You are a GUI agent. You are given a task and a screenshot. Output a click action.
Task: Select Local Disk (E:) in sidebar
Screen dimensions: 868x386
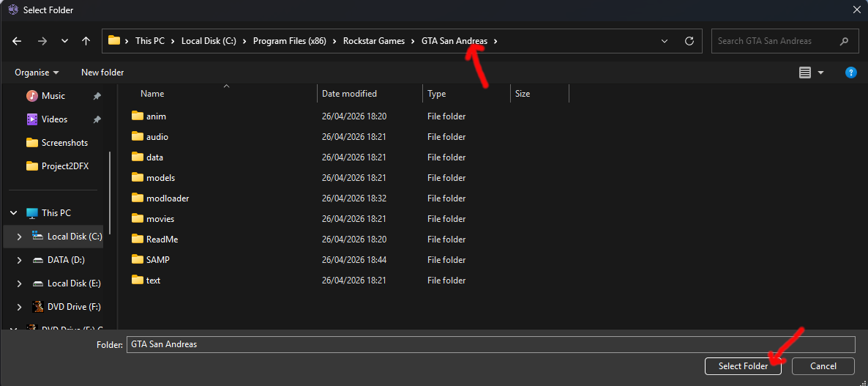pos(74,283)
